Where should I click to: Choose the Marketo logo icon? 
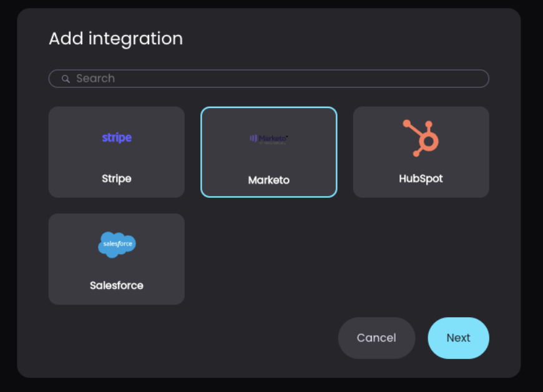269,139
